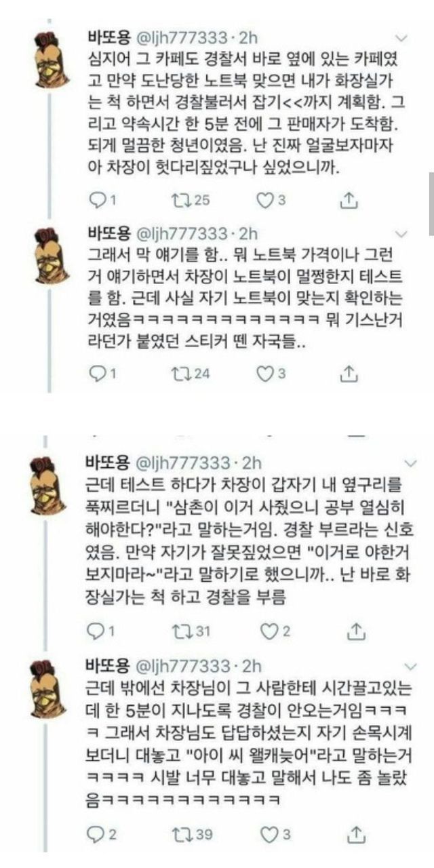Retweet the first tweet with 25 retweets
This screenshot has width=434, height=868.
pyautogui.click(x=192, y=200)
